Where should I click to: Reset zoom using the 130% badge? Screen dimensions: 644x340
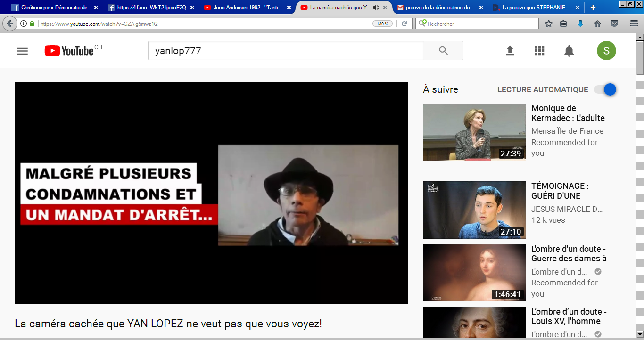click(x=382, y=24)
